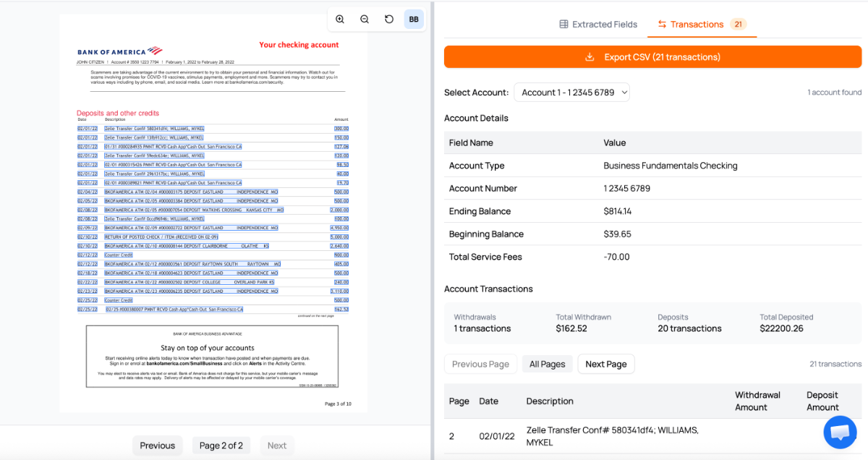Click the 02/12/22 Counter Credit highlighted box

(119, 255)
